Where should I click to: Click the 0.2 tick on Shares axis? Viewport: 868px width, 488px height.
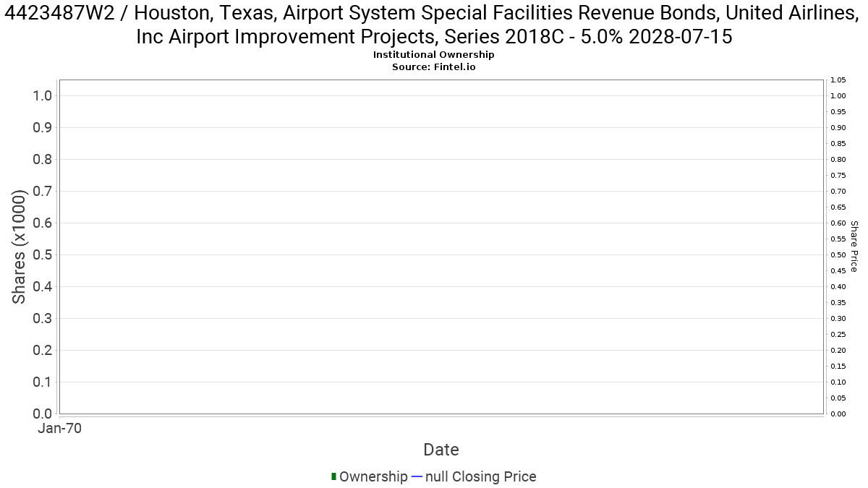pos(43,351)
